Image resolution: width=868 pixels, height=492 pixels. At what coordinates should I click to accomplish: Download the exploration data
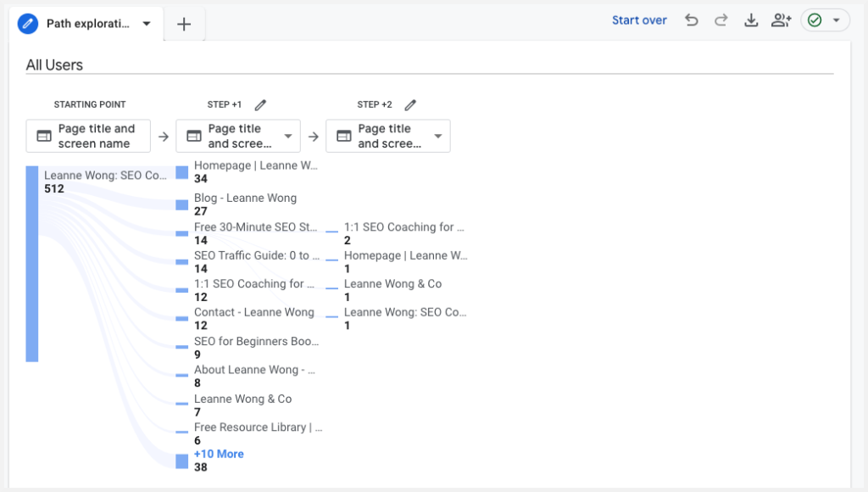(751, 20)
